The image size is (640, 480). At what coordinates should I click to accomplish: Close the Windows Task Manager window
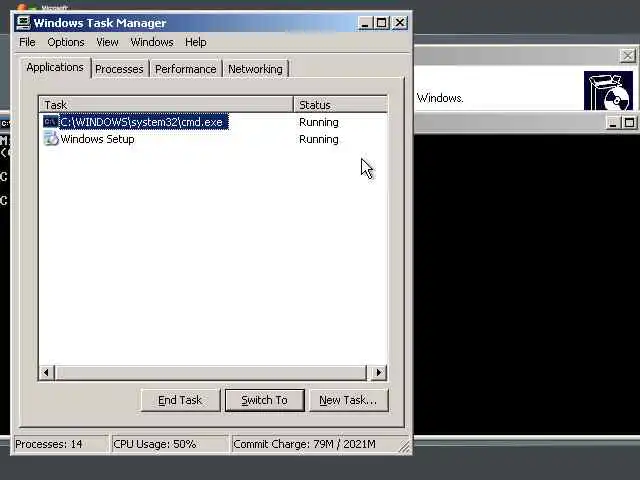(400, 23)
